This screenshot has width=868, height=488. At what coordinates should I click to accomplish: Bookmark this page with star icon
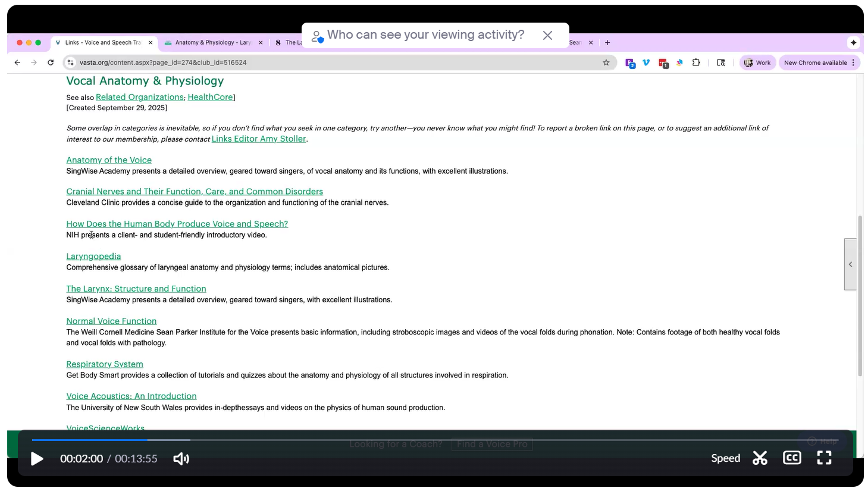coord(606,62)
